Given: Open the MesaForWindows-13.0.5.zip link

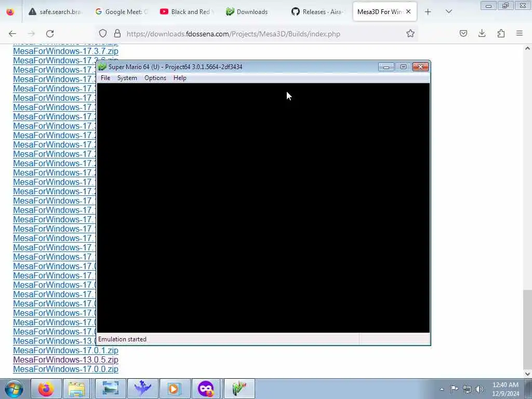Looking at the screenshot, I should pos(66,360).
